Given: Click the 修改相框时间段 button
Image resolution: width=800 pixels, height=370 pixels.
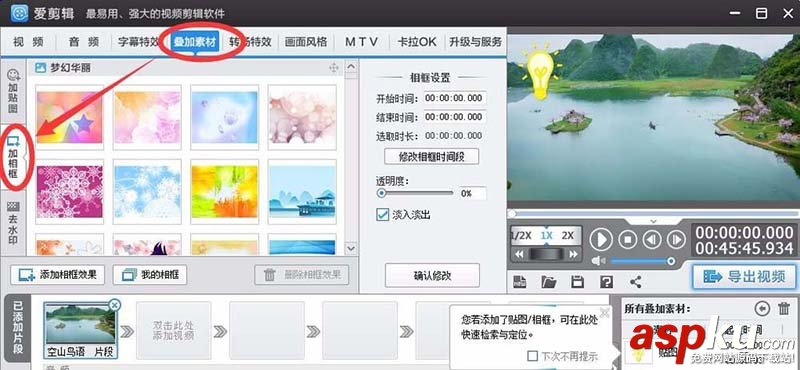Looking at the screenshot, I should pos(432,157).
